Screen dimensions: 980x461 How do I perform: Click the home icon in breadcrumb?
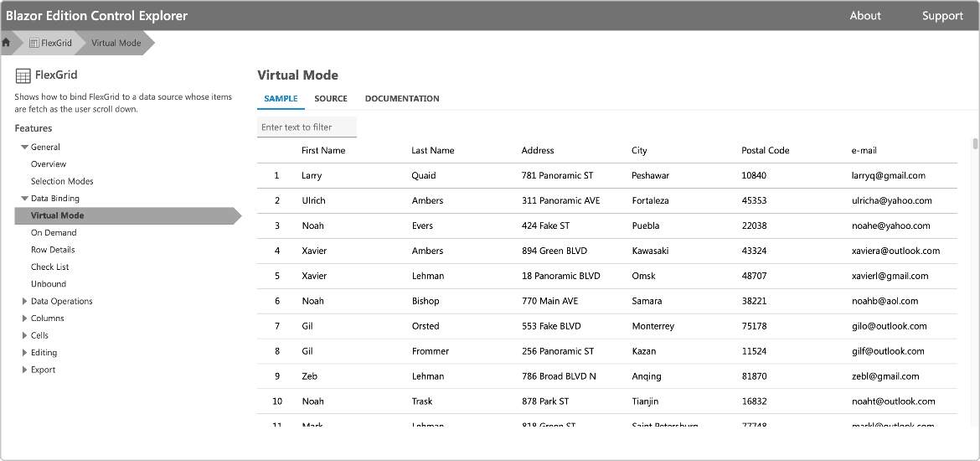(x=7, y=43)
